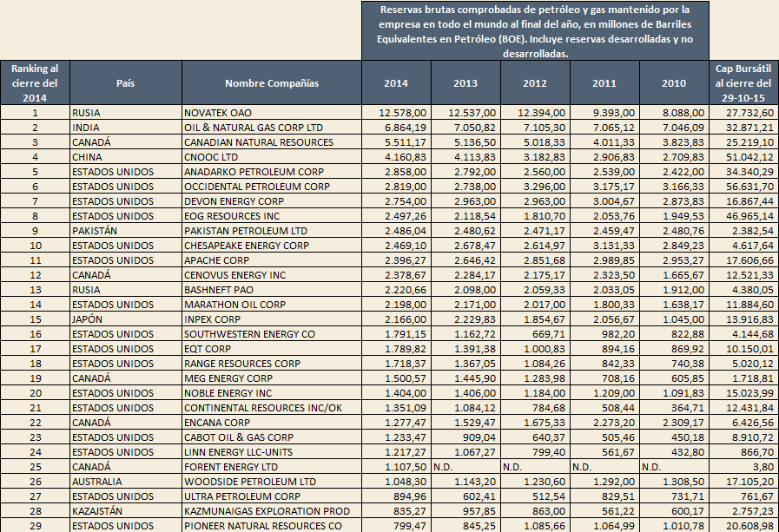Select the KAZMUNAIGAS EXPLORATION PROD cell
The width and height of the screenshot is (779, 532).
[x=272, y=511]
